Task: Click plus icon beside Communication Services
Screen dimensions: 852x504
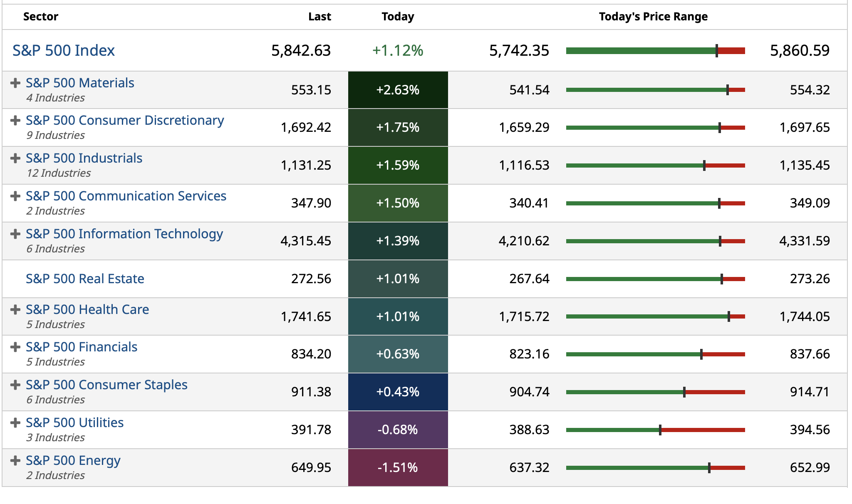Action: 15,196
